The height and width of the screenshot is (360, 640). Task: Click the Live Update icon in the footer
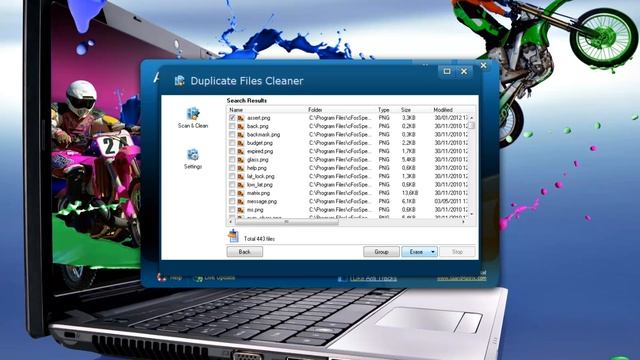pos(198,278)
